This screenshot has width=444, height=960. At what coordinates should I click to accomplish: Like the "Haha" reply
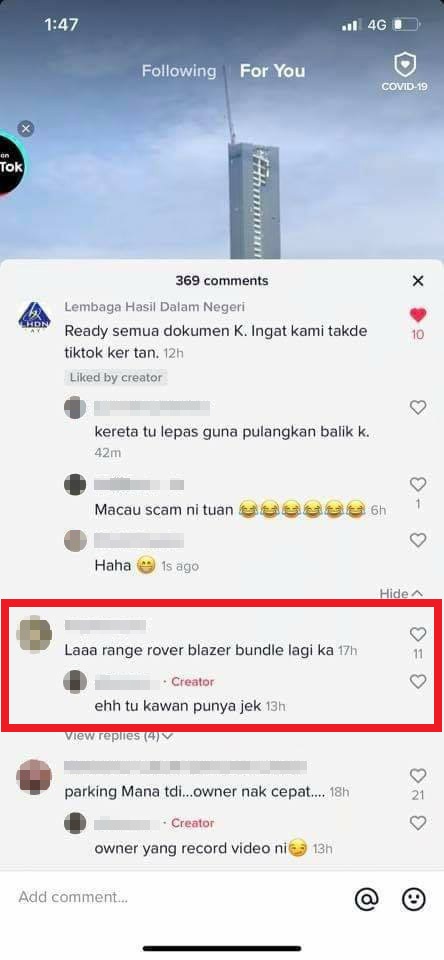click(x=418, y=540)
